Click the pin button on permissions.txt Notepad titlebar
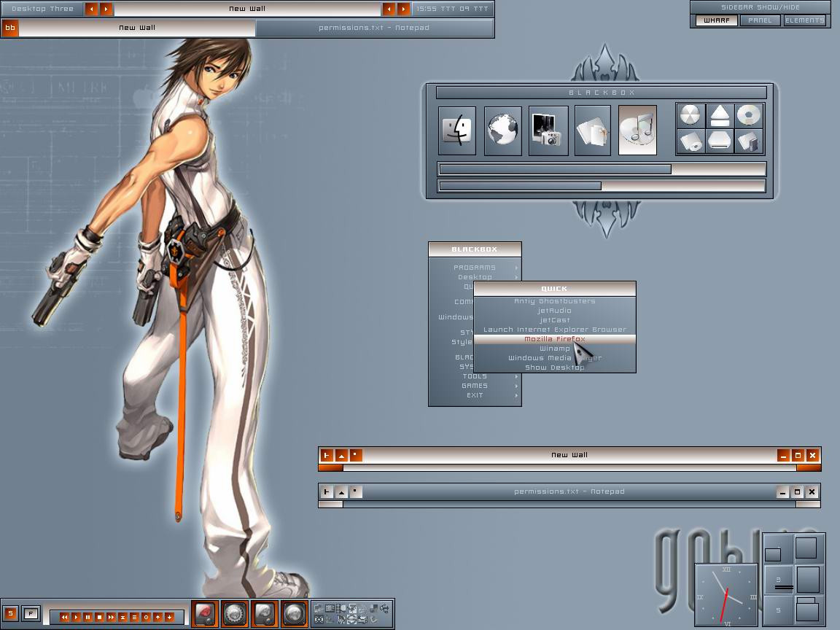Screen dimensions: 840x630 click(x=326, y=491)
